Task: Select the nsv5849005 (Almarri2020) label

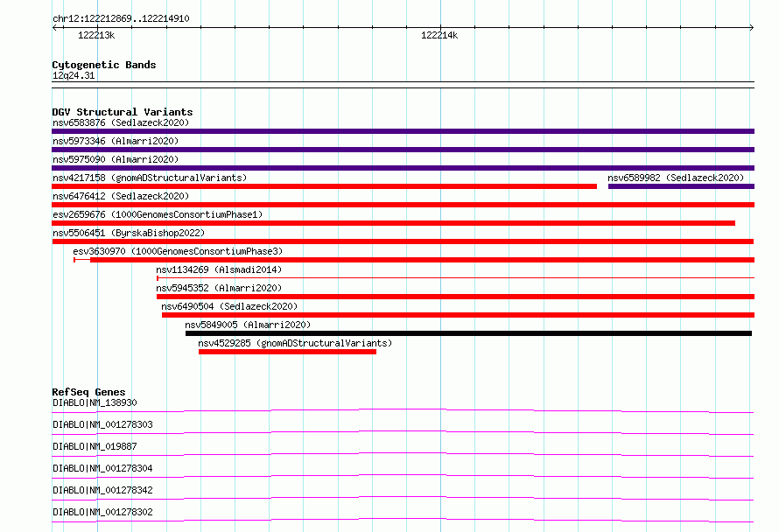Action: 248,325
